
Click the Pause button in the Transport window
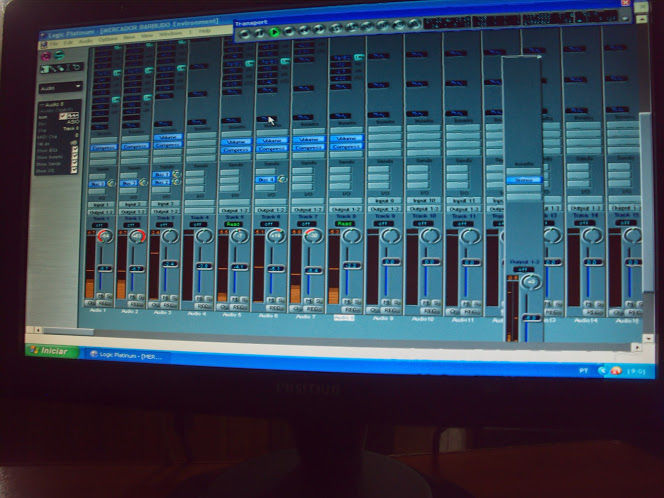tap(260, 32)
